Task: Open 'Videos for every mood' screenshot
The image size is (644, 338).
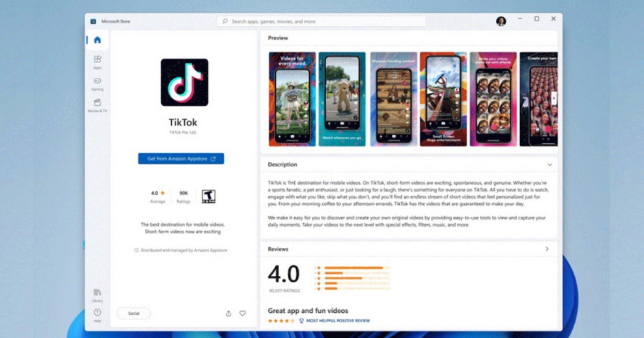Action: 292,99
